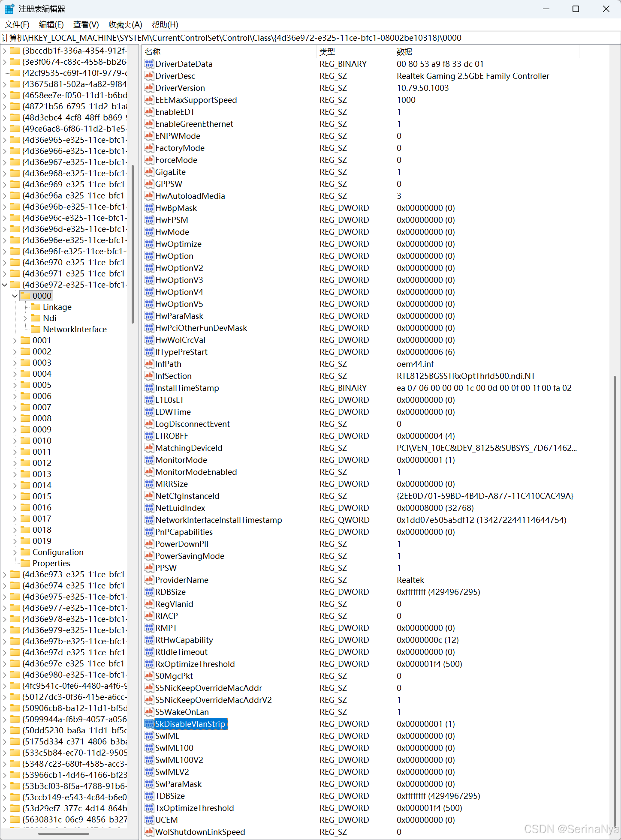Viewport: 621px width, 840px height.
Task: Select the Properties key
Action: tap(51, 563)
